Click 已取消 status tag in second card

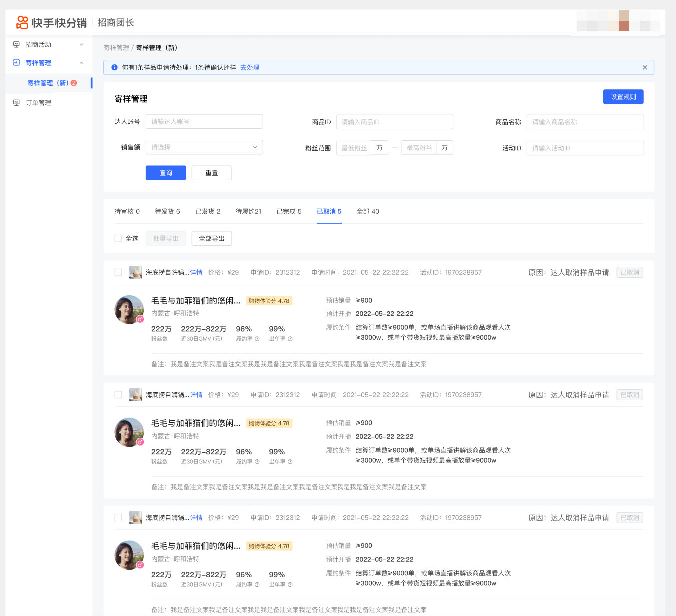(630, 395)
